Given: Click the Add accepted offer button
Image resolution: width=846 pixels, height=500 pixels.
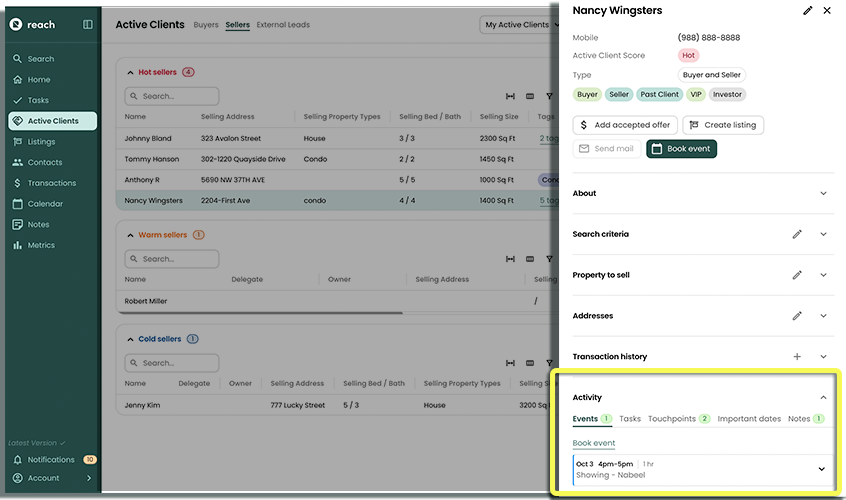Looking at the screenshot, I should [625, 125].
